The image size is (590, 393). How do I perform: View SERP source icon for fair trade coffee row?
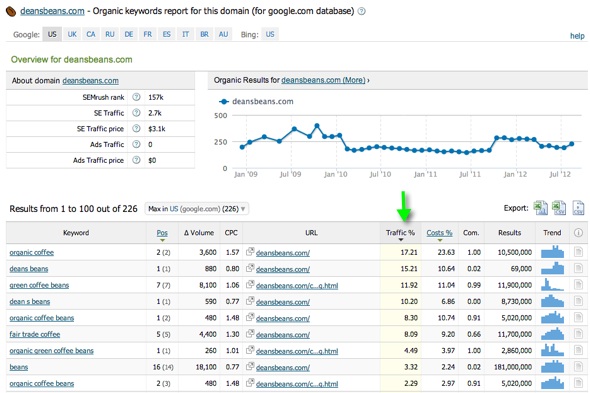coord(578,334)
